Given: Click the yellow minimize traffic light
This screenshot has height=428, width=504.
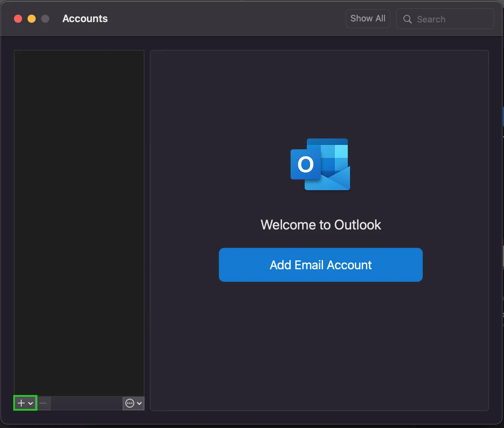Looking at the screenshot, I should (x=31, y=18).
